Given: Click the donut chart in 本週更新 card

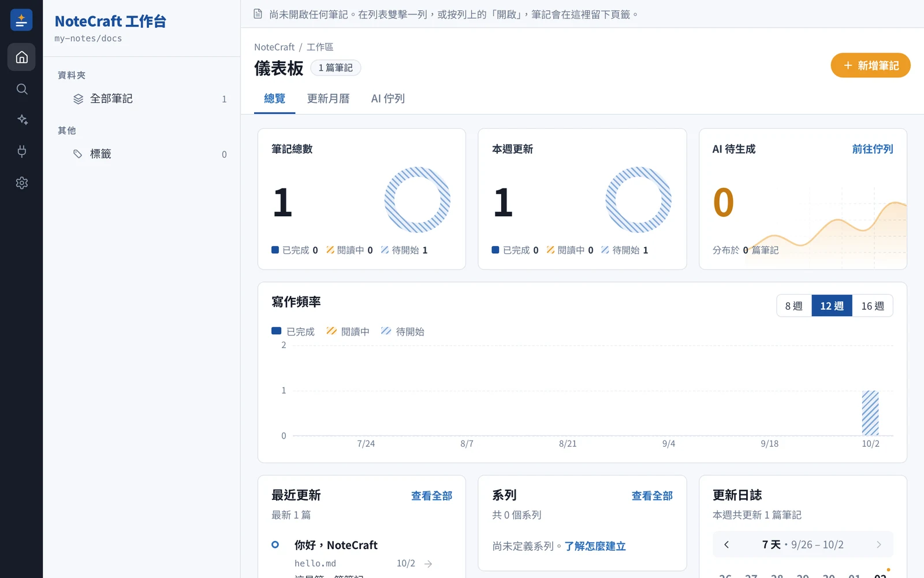Looking at the screenshot, I should pyautogui.click(x=638, y=200).
